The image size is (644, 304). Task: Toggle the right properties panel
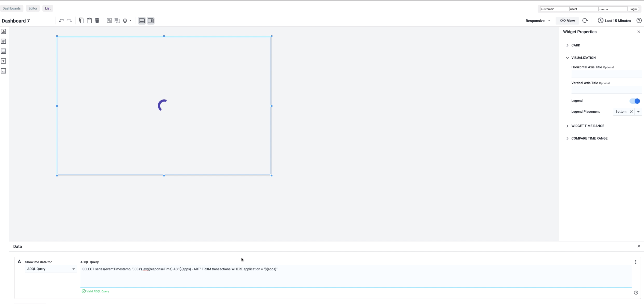151,21
